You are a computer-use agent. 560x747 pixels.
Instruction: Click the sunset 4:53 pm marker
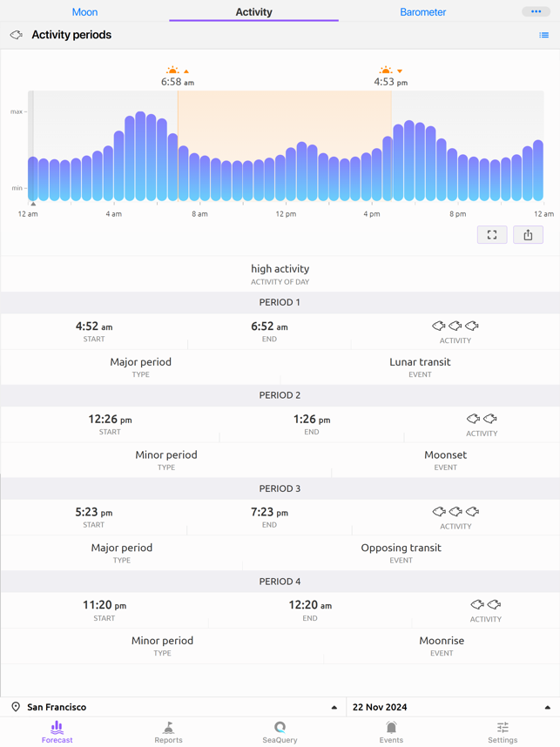pos(390,77)
